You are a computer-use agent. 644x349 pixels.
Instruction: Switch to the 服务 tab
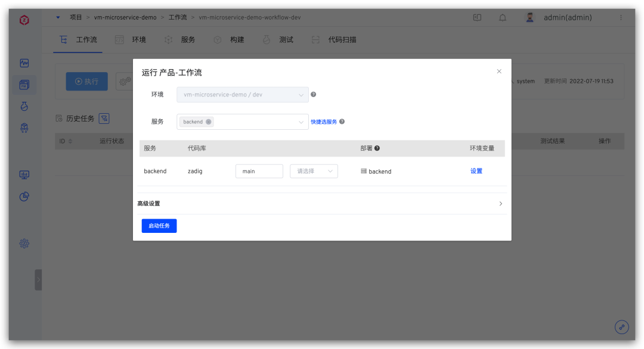coord(179,40)
